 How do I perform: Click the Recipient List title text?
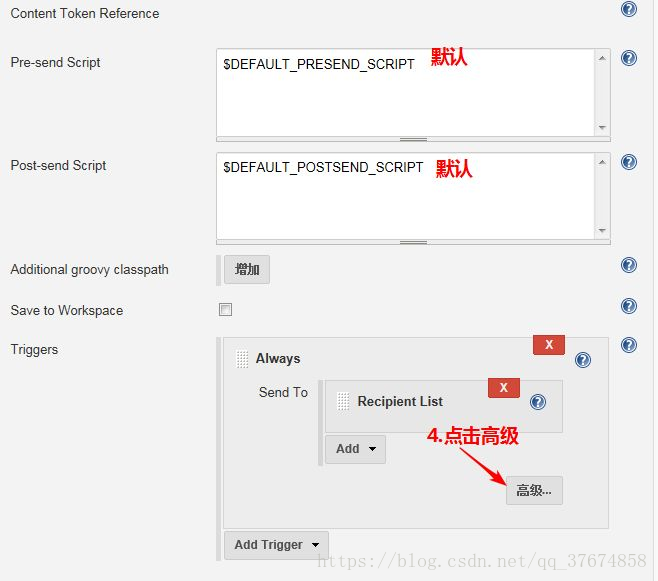(400, 401)
